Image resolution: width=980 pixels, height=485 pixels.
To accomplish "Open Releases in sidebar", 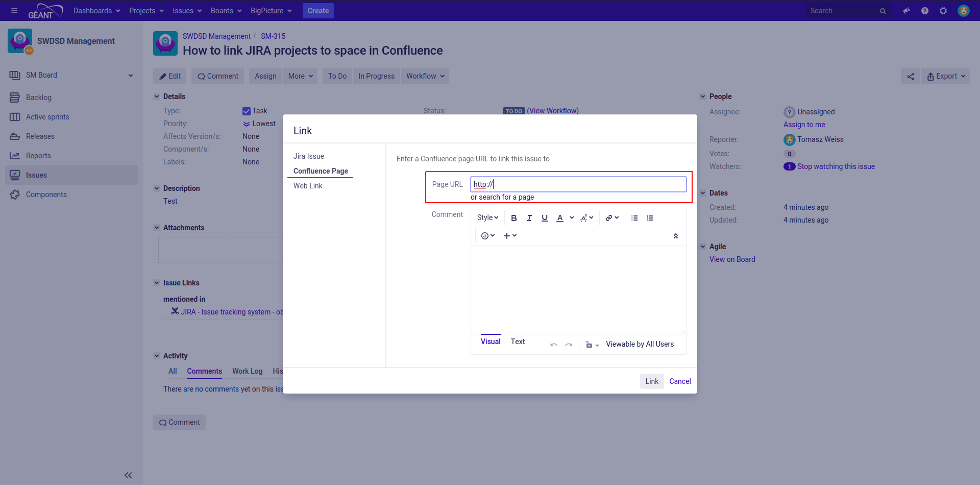I will 40,136.
